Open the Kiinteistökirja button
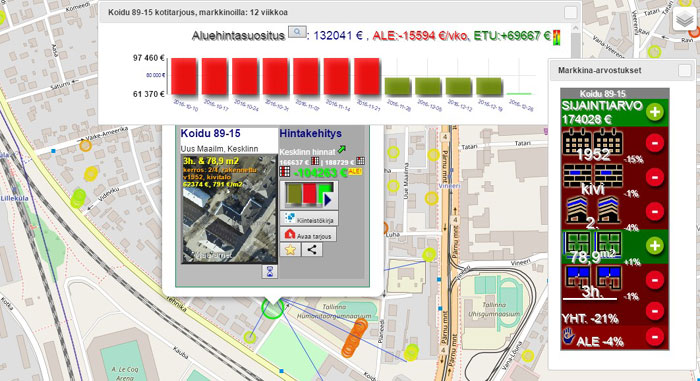The height and width of the screenshot is (381, 700). tap(309, 218)
